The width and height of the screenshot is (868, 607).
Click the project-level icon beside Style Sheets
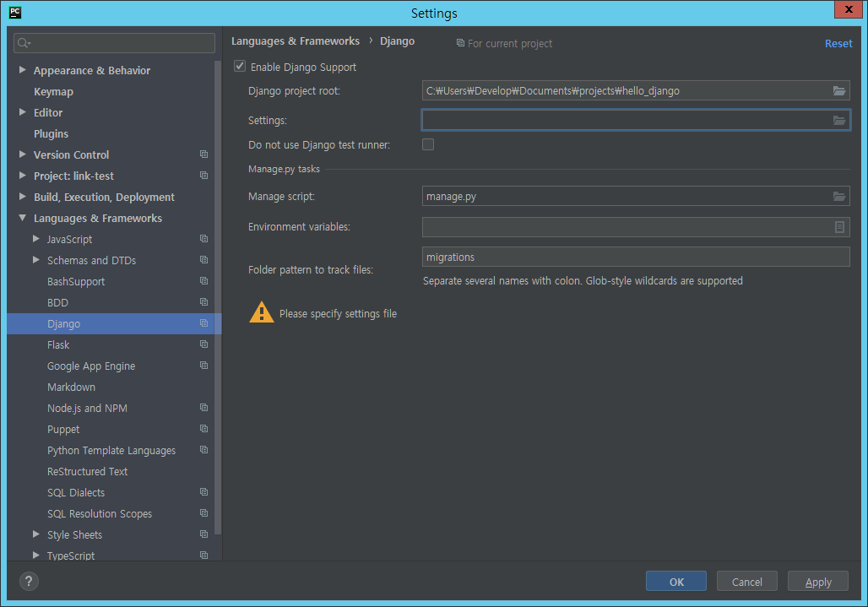coord(203,534)
